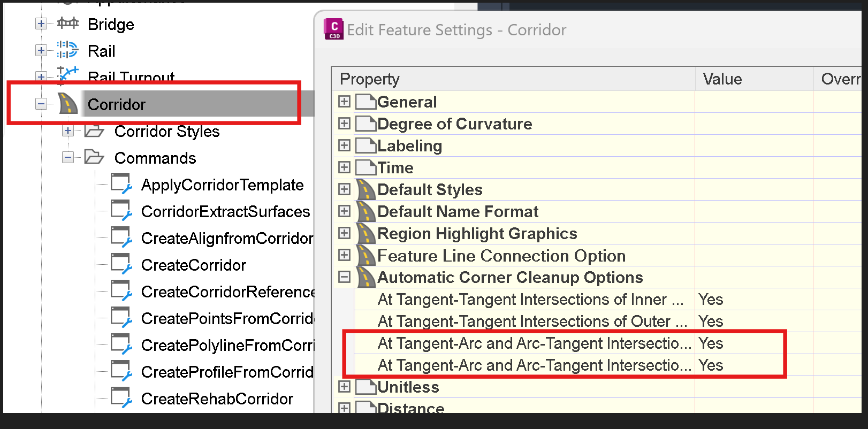Viewport: 868px width, 429px height.
Task: Click the Value column header
Action: 722,79
